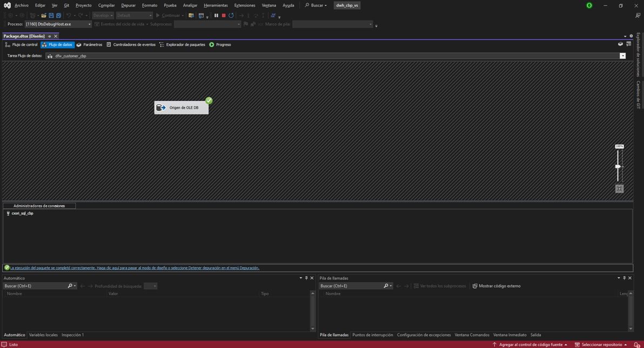Click the Visual Studio logo icon

click(x=7, y=5)
